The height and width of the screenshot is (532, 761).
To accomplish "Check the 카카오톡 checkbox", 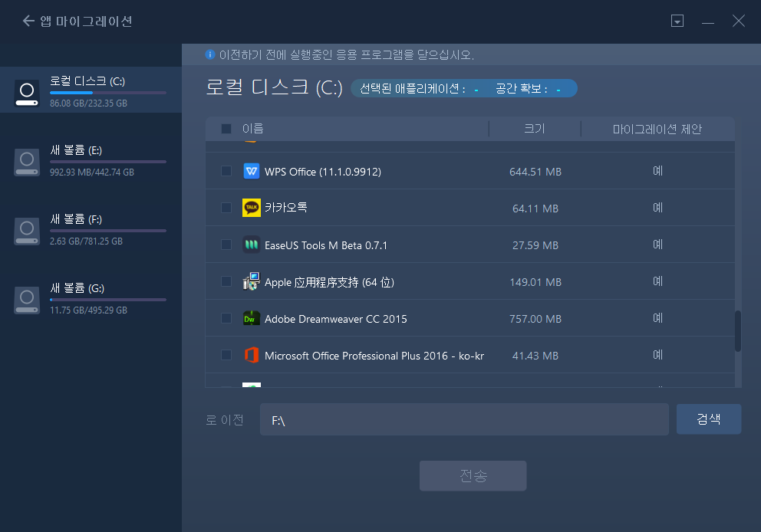I will coord(226,208).
